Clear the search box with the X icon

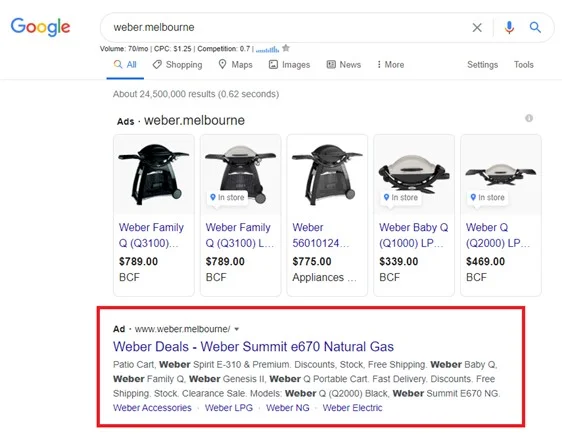(x=477, y=28)
